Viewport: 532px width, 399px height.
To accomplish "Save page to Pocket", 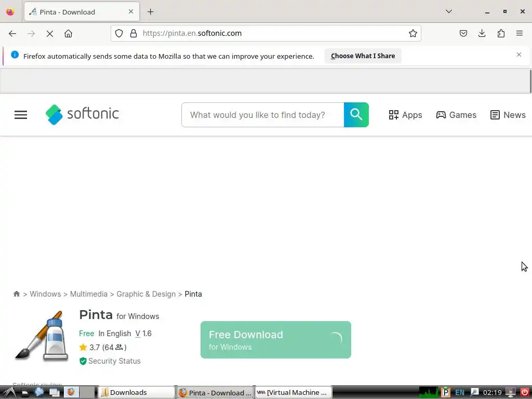I will pos(463,33).
